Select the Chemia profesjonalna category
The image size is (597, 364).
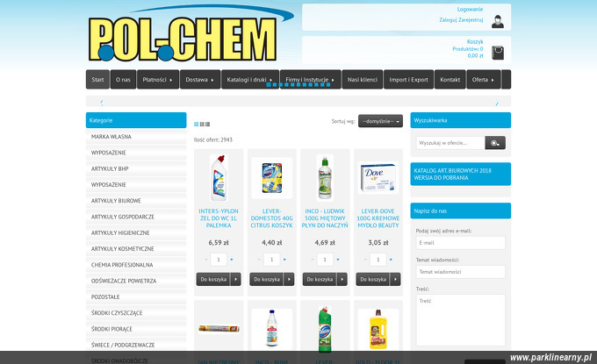136,265
